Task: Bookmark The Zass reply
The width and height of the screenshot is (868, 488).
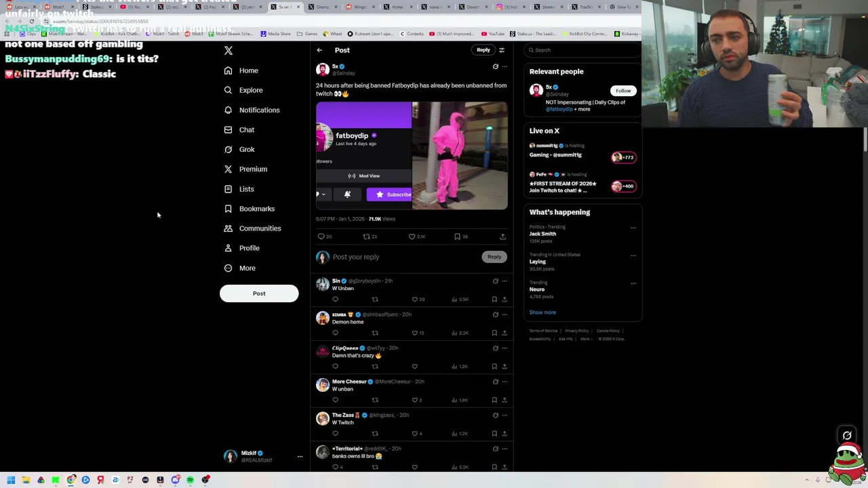Action: coord(494,434)
